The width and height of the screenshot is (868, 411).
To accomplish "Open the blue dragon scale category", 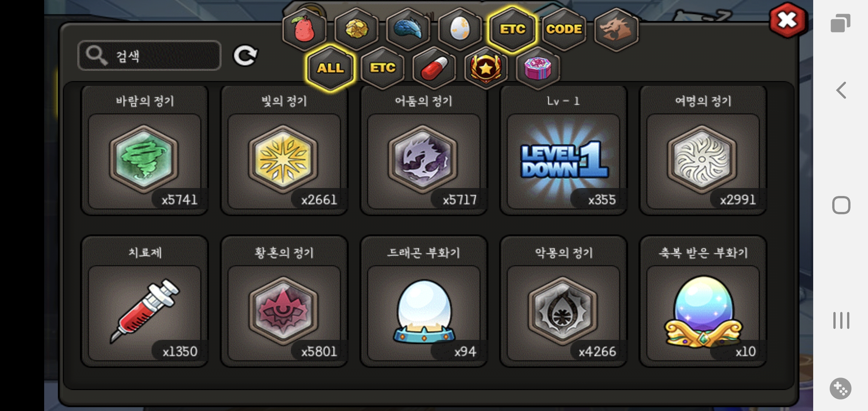I will click(408, 29).
